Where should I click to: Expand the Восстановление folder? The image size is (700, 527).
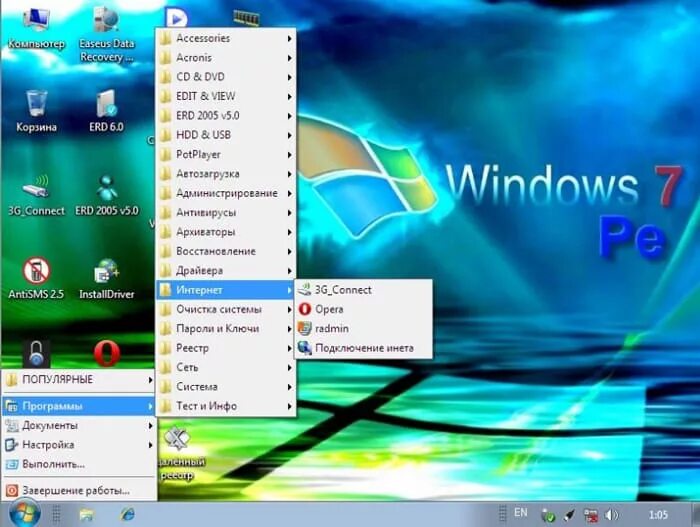226,251
